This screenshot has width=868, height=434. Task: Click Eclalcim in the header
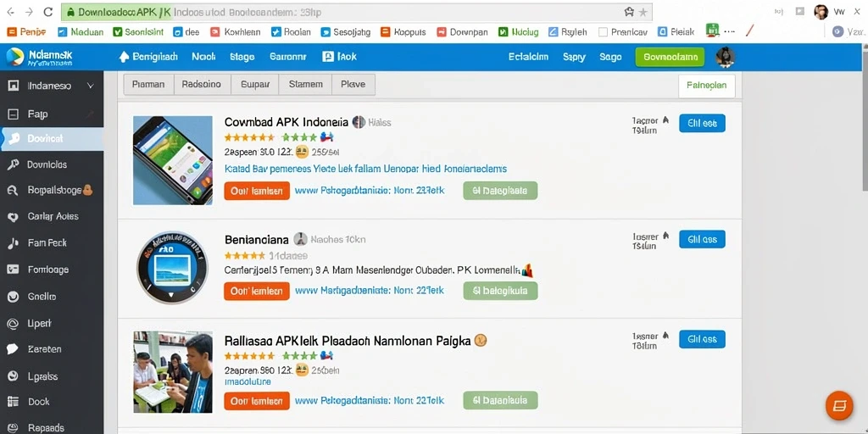528,57
